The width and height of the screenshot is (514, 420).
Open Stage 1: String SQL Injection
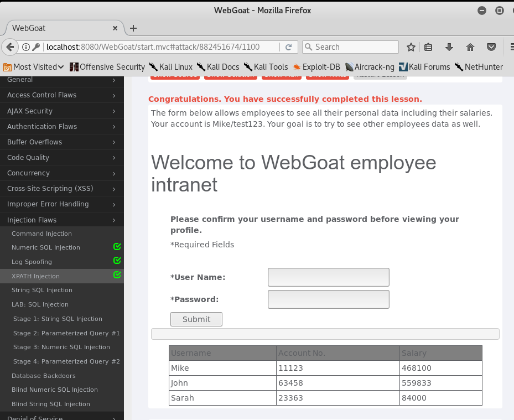[58, 319]
